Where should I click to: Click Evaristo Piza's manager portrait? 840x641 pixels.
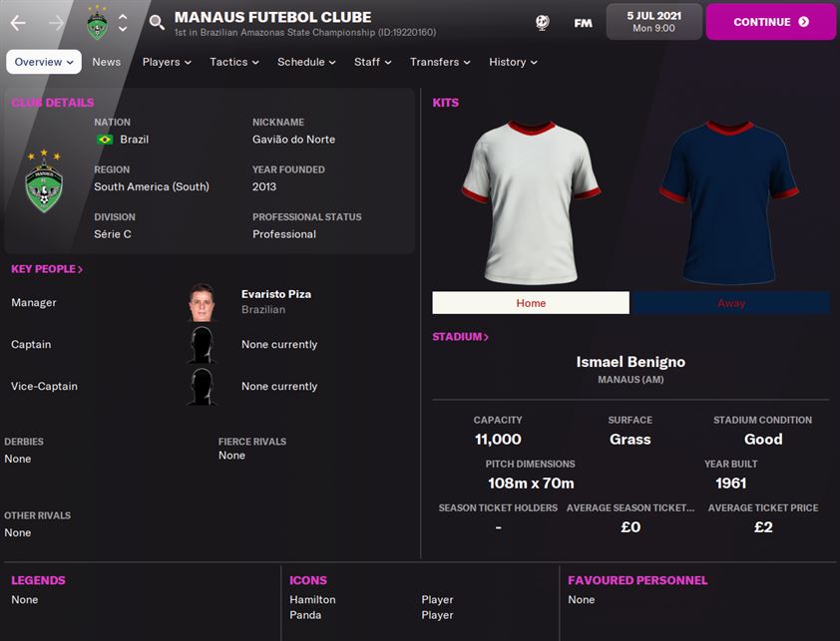[x=202, y=303]
